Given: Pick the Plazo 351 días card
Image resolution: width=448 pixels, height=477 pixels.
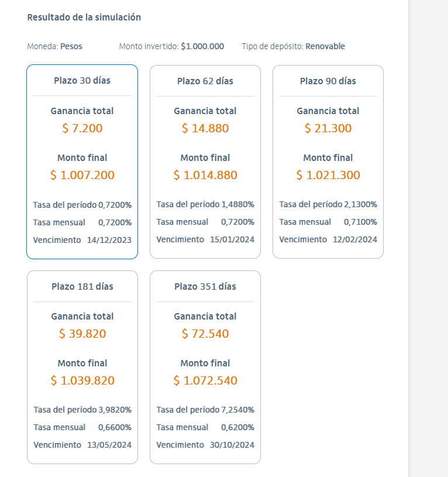Looking at the screenshot, I should point(205,287).
